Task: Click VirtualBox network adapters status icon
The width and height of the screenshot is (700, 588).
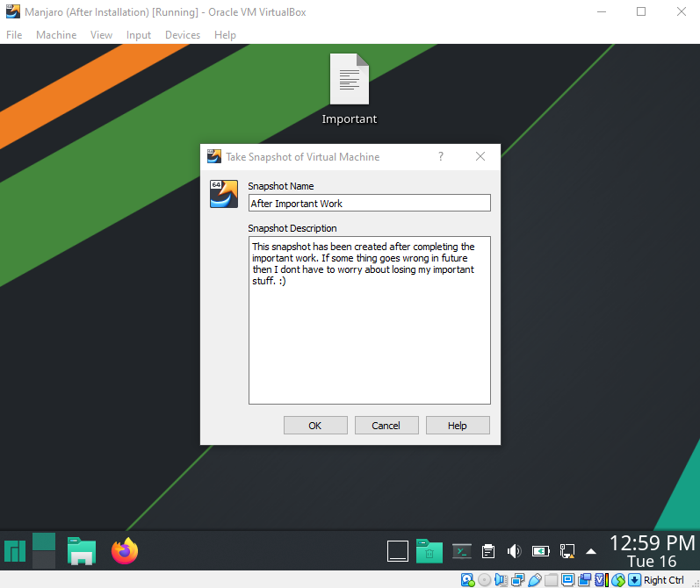Action: tap(518, 580)
